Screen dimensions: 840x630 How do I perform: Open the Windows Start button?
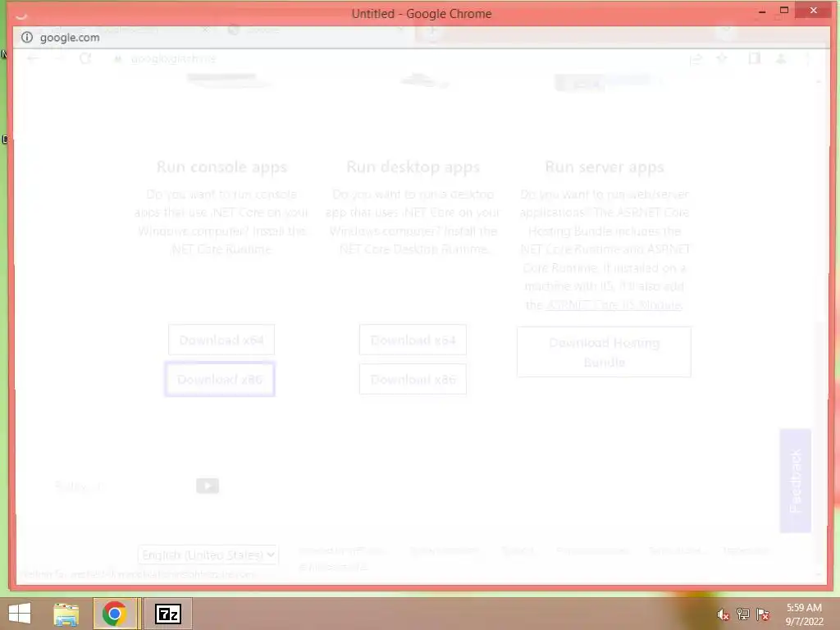pos(20,614)
